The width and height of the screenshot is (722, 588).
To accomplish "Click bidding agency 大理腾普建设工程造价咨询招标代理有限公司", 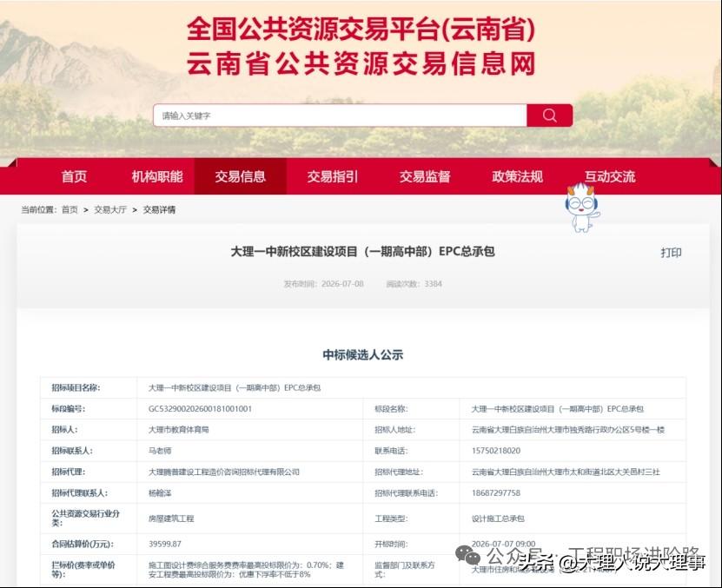I will [x=224, y=472].
